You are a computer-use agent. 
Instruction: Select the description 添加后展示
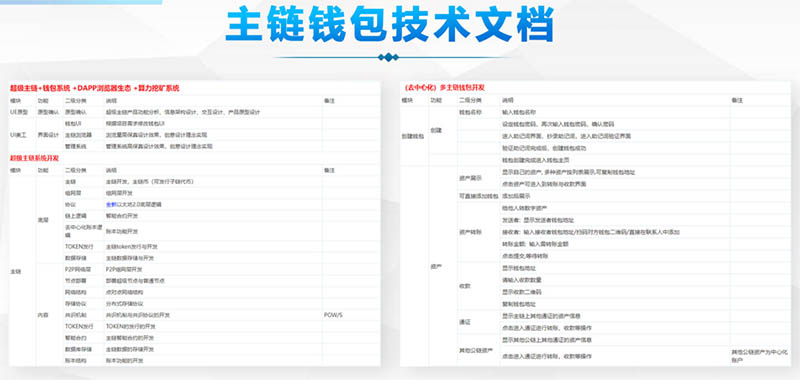(x=516, y=195)
